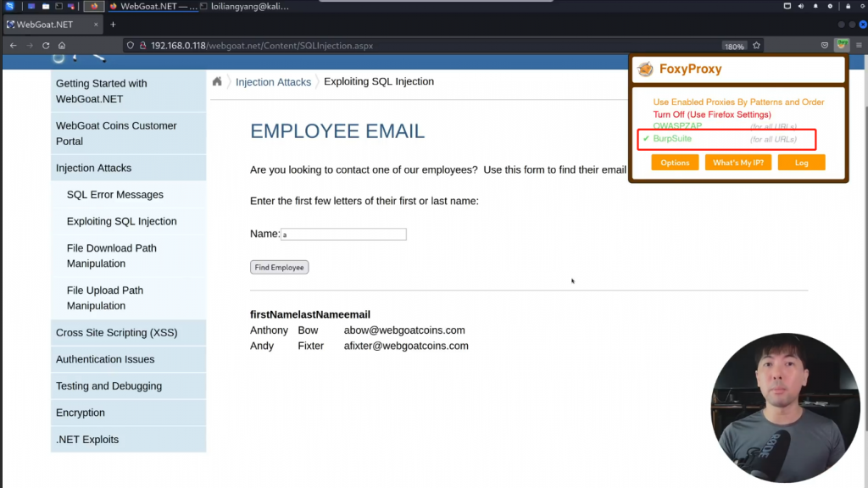Bookmark this page with star icon
Image resolution: width=868 pixels, height=488 pixels.
756,46
